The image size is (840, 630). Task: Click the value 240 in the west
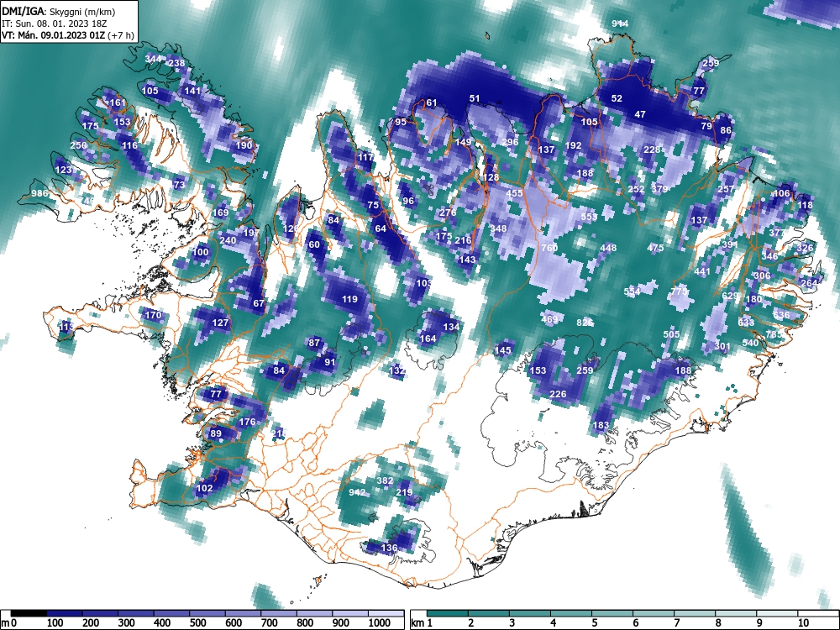pyautogui.click(x=228, y=240)
